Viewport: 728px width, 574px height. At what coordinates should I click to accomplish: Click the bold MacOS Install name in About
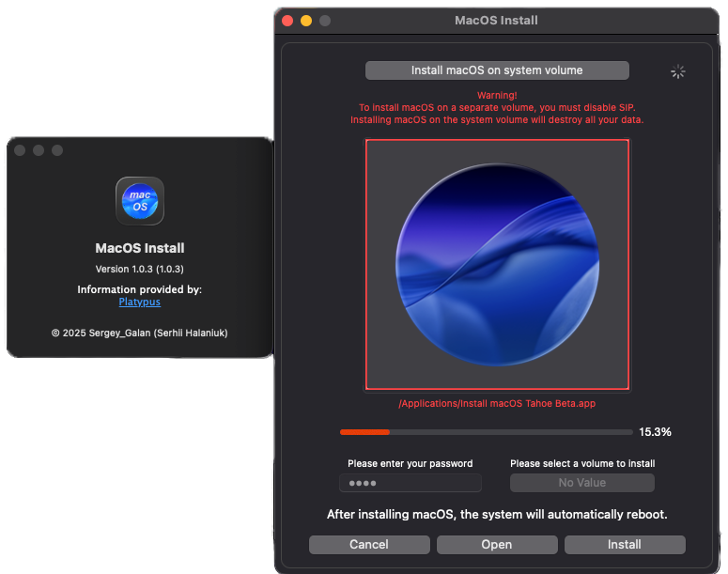[x=140, y=248]
